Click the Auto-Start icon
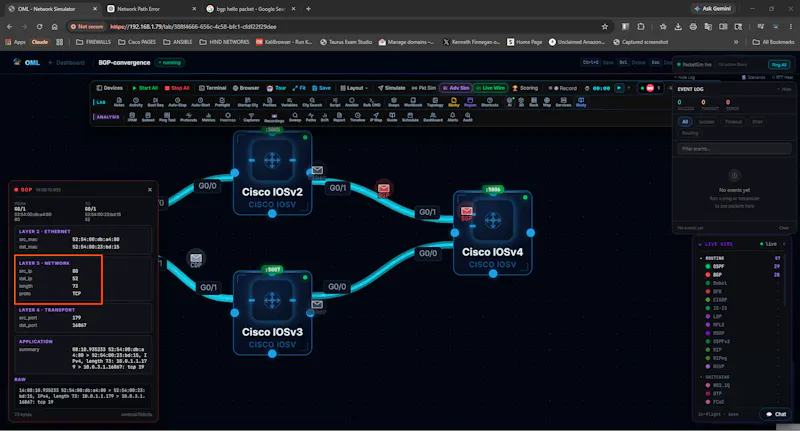This screenshot has height=431, width=800. click(201, 102)
